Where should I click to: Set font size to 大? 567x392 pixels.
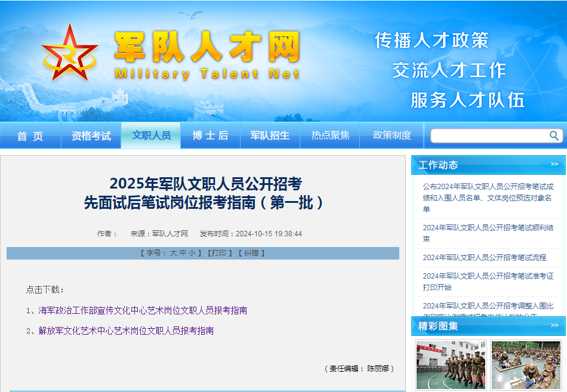pos(174,253)
